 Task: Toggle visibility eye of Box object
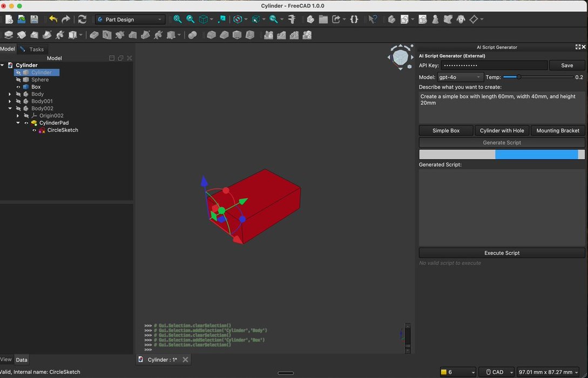click(x=18, y=87)
